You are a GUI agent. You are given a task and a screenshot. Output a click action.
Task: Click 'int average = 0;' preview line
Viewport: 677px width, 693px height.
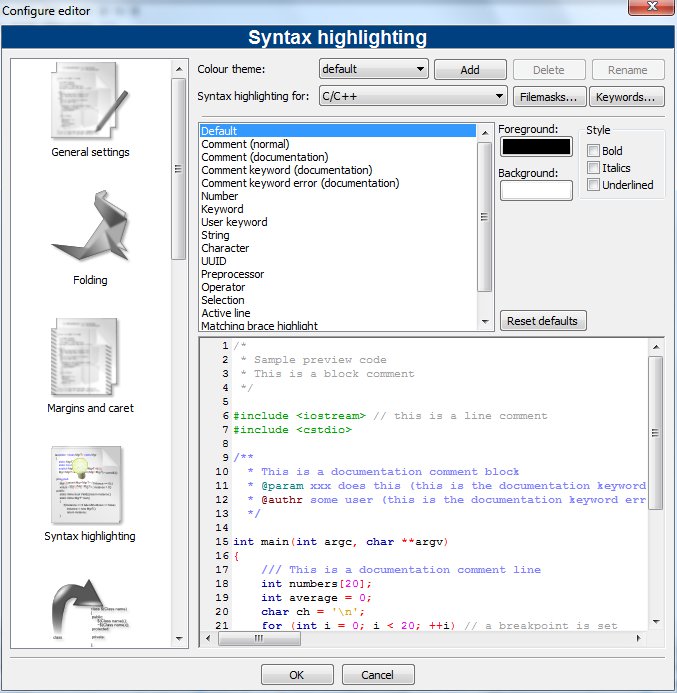[x=316, y=598]
